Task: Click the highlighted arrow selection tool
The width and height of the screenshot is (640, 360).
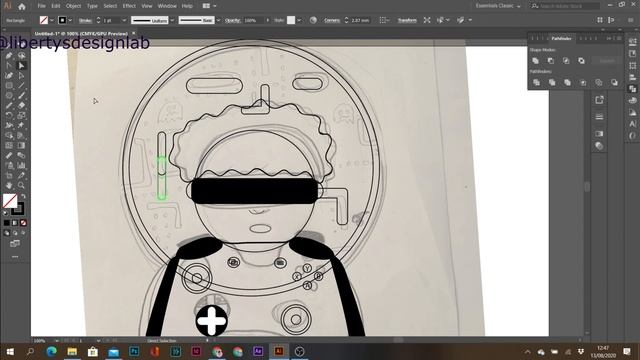Action: (21, 66)
